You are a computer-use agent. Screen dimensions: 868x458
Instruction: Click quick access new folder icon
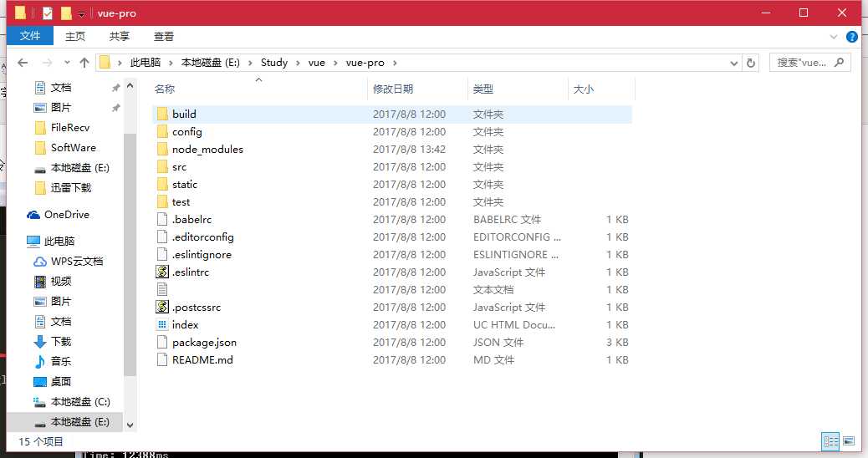click(66, 13)
